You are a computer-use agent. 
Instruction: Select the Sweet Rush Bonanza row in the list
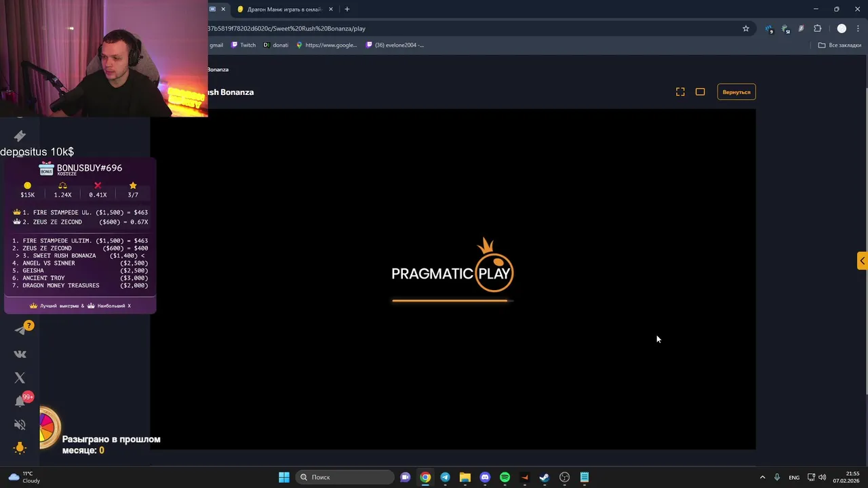[80, 256]
